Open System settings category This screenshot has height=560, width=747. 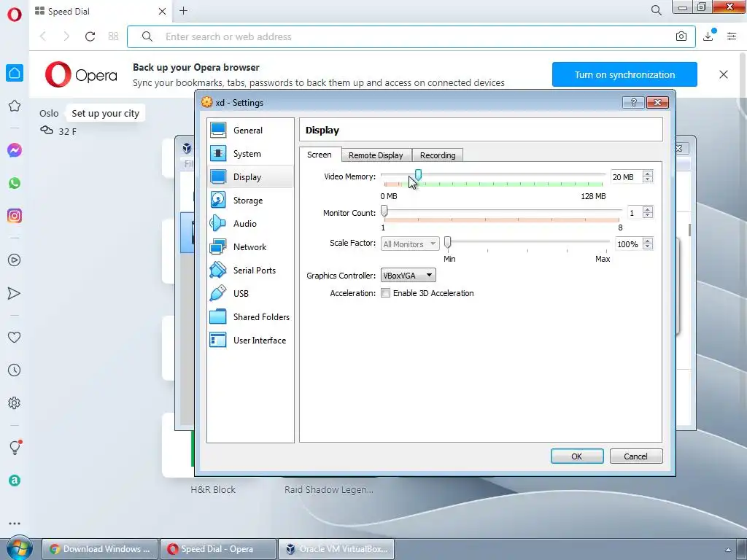click(250, 153)
